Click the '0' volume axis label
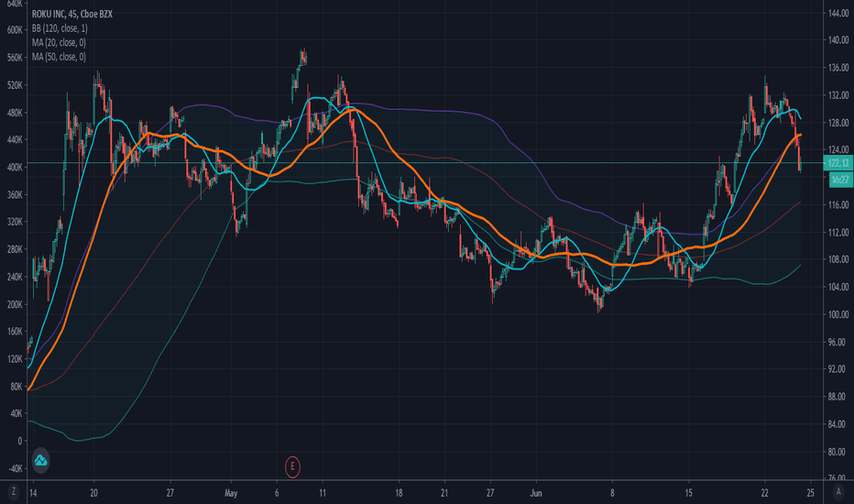Image resolution: width=854 pixels, height=504 pixels. pyautogui.click(x=19, y=442)
